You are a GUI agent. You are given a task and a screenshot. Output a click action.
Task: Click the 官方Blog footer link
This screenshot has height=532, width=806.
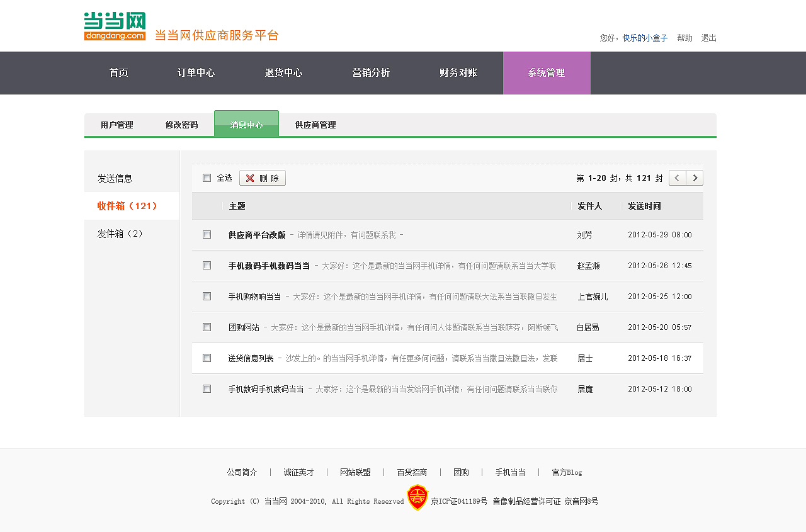(x=565, y=472)
